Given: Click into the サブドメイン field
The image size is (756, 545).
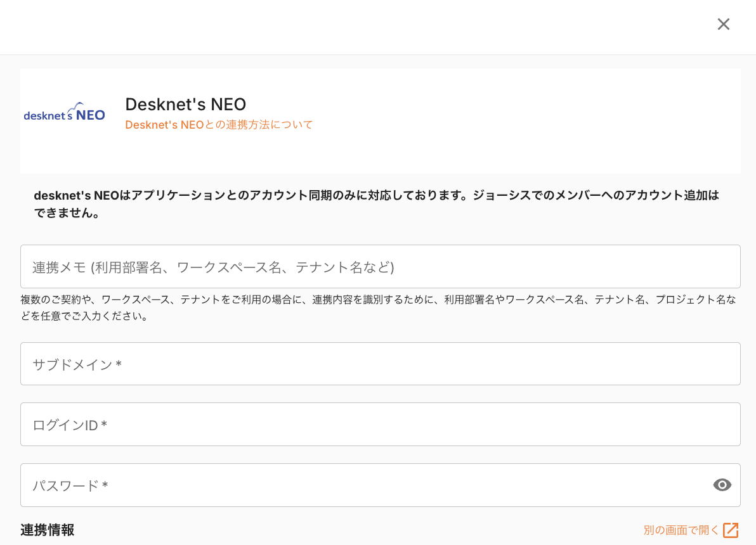Looking at the screenshot, I should (x=381, y=364).
